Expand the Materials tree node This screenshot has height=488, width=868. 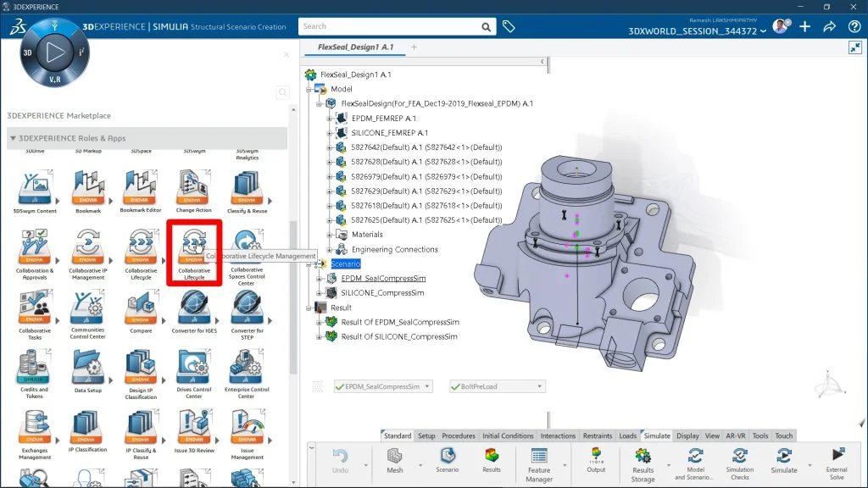coord(330,235)
